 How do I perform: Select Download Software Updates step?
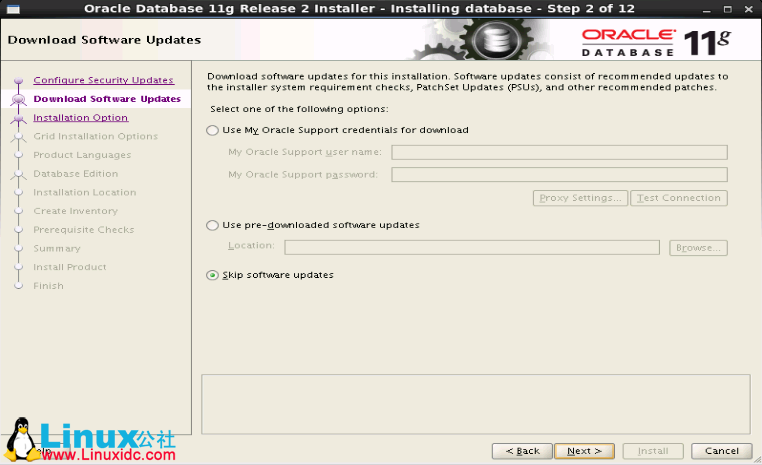click(x=107, y=99)
